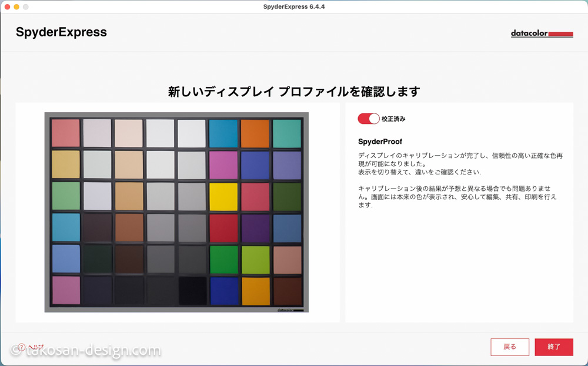The height and width of the screenshot is (366, 588).
Task: Click the 終了 finish button
Action: pyautogui.click(x=554, y=347)
